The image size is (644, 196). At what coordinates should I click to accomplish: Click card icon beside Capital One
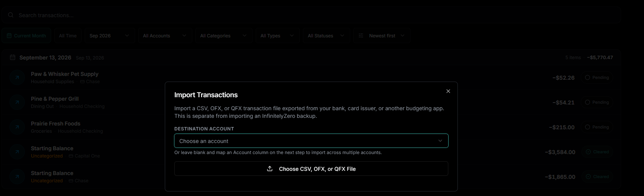[x=71, y=156]
